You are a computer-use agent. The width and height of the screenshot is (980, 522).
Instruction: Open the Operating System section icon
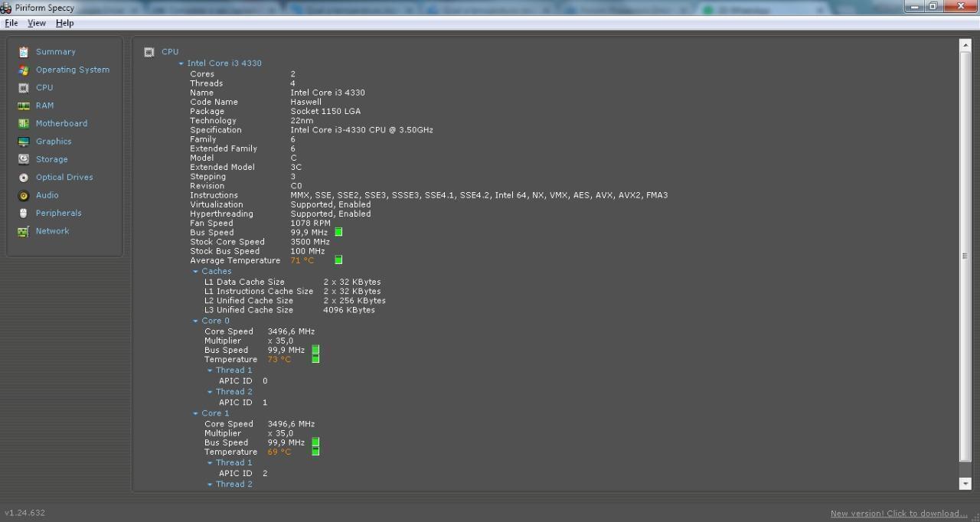point(24,70)
